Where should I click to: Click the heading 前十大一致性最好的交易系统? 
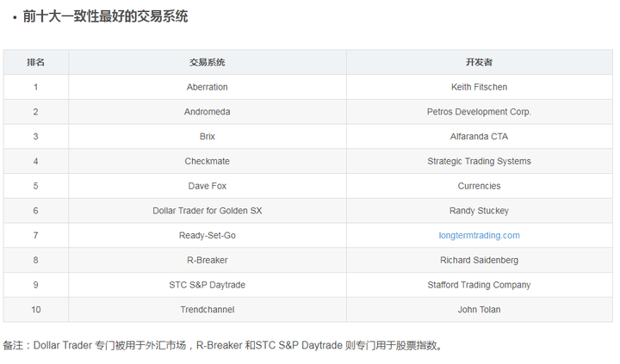click(x=105, y=16)
